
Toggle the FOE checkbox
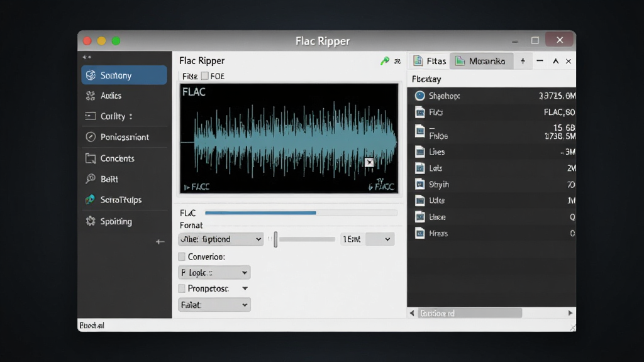[204, 76]
